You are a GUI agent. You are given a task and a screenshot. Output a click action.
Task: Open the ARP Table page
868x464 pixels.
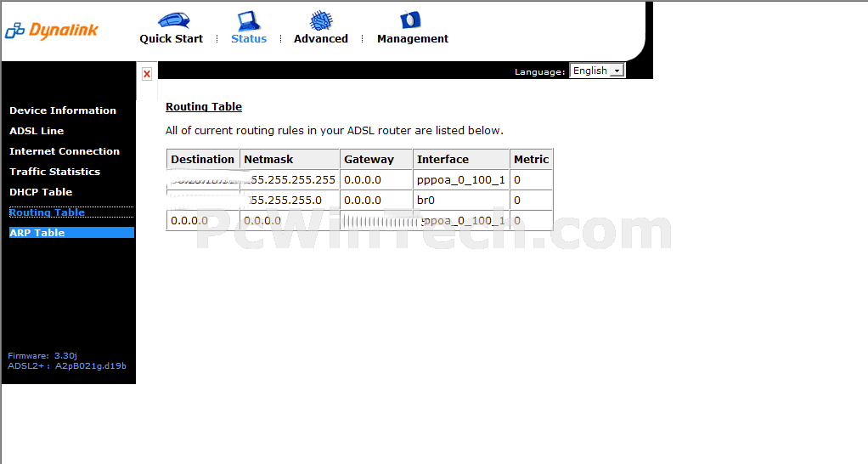tap(37, 233)
